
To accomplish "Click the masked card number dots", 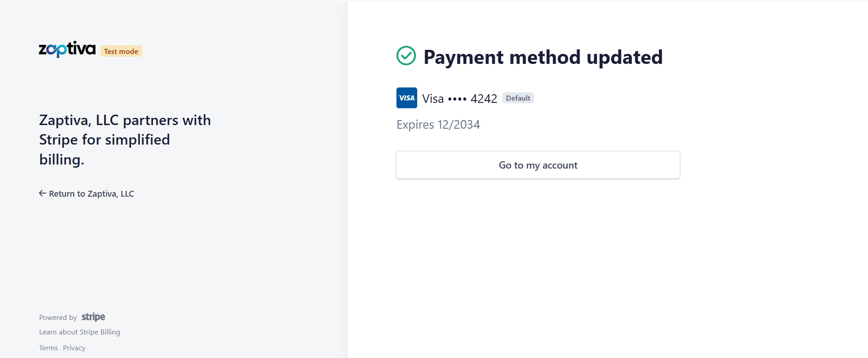I will tap(457, 99).
